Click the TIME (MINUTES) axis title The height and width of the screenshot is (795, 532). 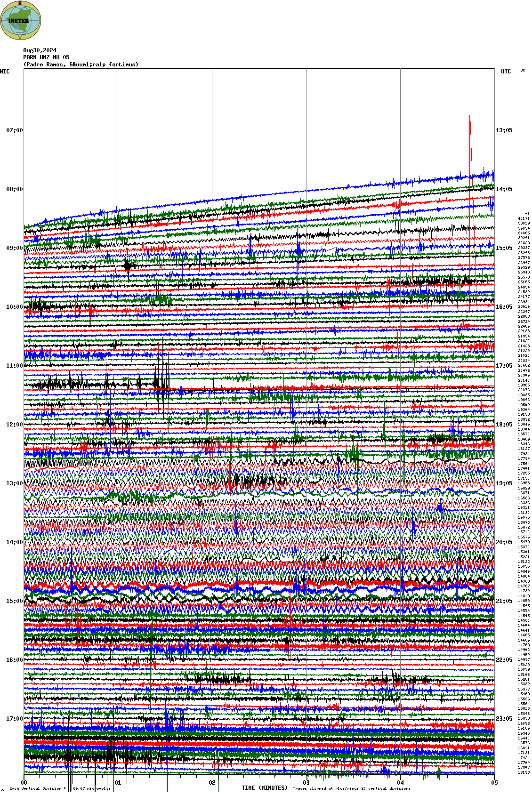click(x=264, y=788)
